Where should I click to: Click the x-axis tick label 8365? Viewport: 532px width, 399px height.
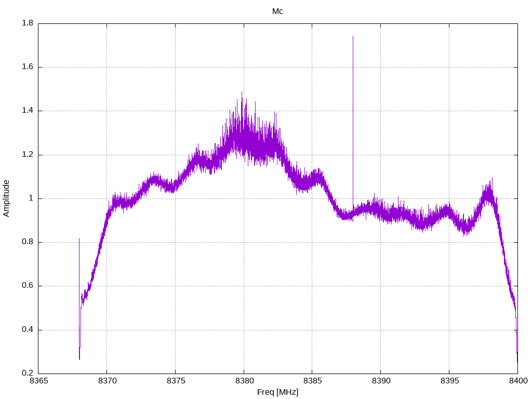[38, 381]
